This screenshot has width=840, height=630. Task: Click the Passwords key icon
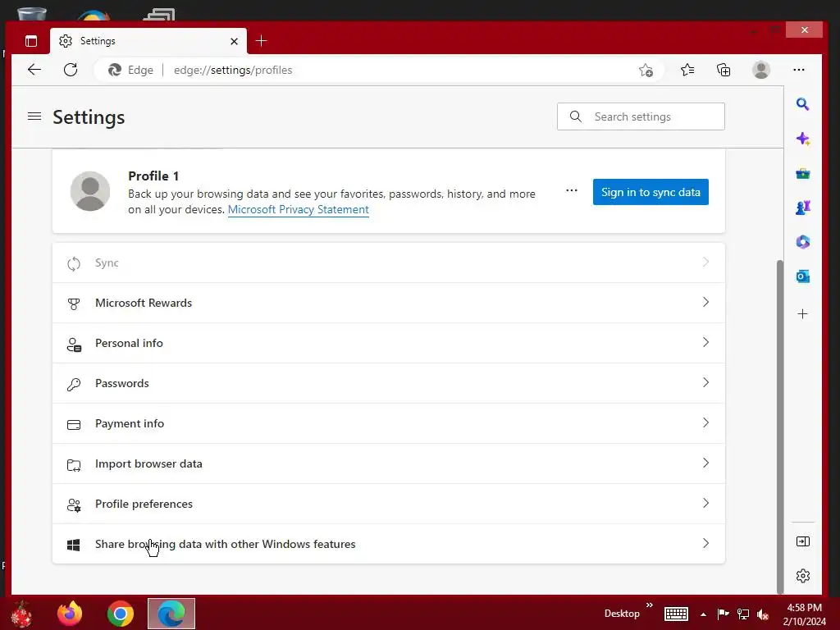coord(74,384)
